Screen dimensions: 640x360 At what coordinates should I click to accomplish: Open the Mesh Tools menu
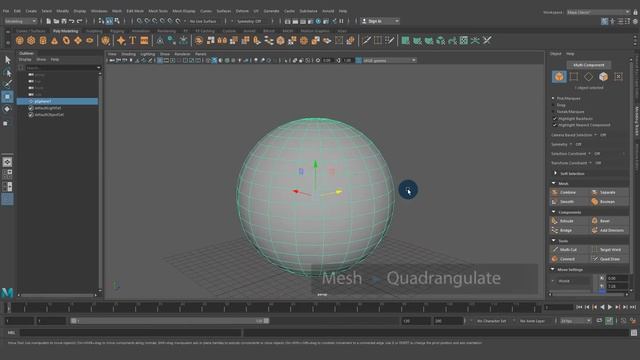158,11
